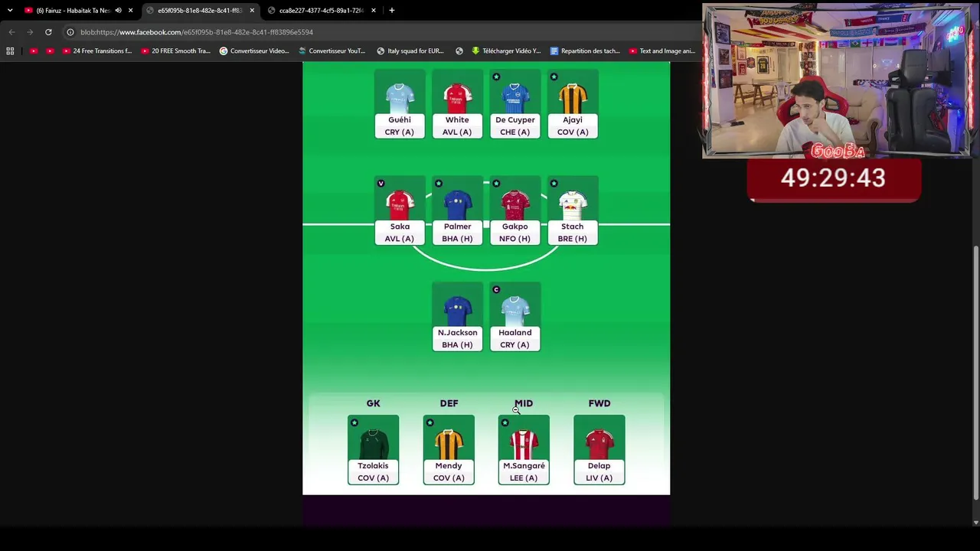Click the page vertical scrollbar thumb
The image size is (980, 551).
coord(975,372)
